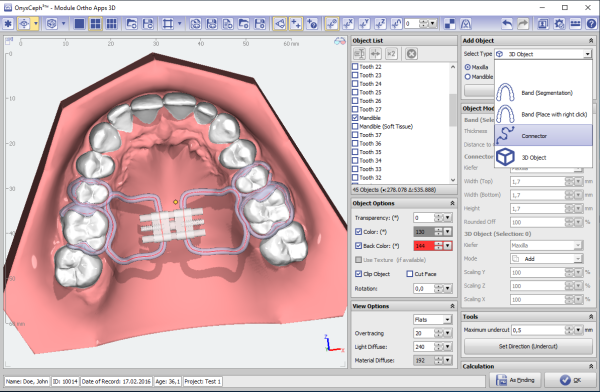Check the Tooth 22 checkbox
Image resolution: width=600 pixels, height=392 pixels.
355,67
